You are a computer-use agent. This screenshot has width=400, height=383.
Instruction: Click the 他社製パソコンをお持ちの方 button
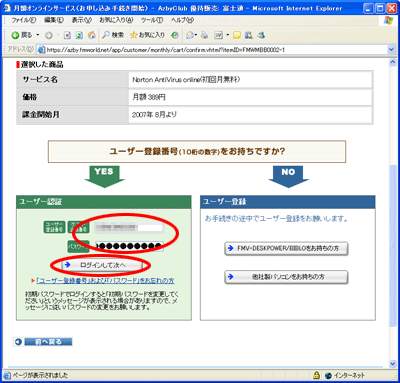tap(286, 277)
